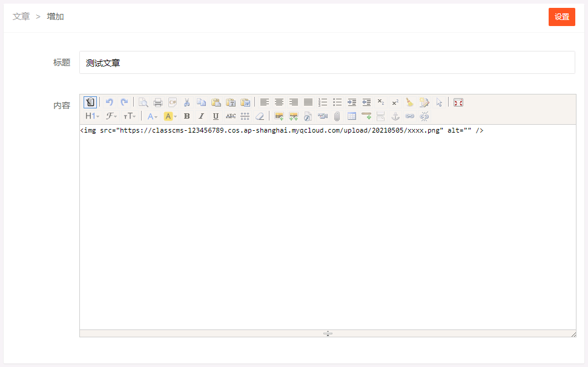Open the font family dropdown
The width and height of the screenshot is (588, 367).
(x=111, y=116)
